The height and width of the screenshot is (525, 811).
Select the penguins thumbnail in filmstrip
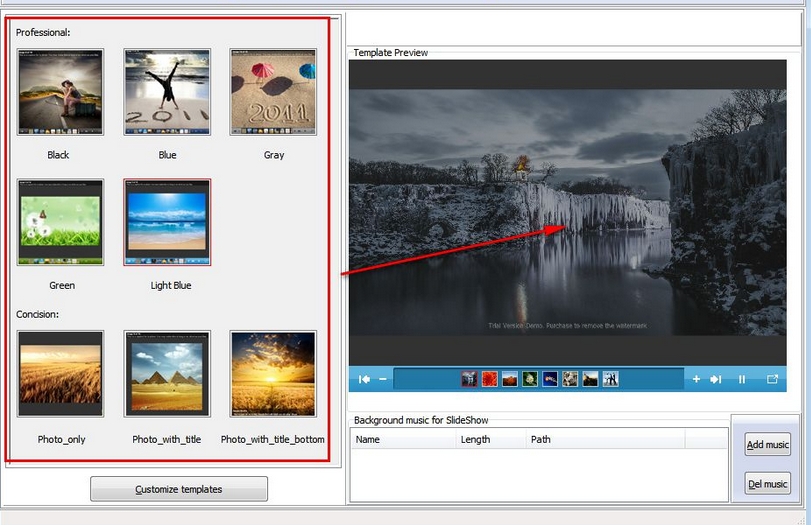(610, 379)
